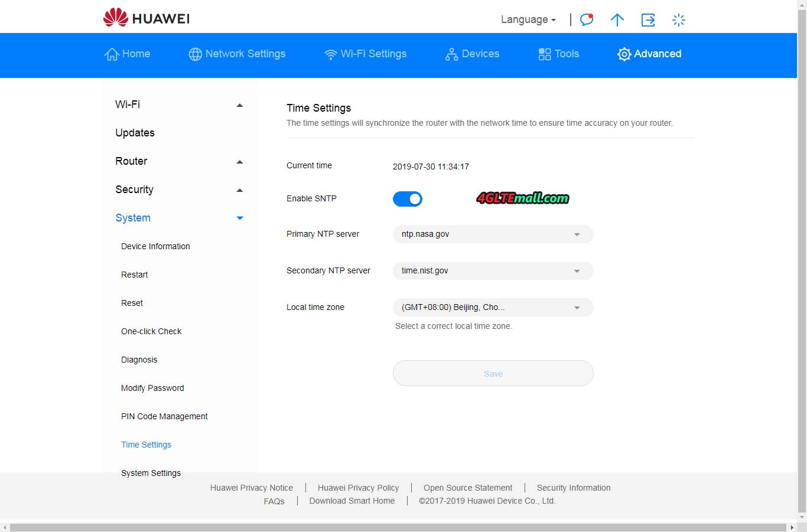Collapse the System section in sidebar
The height and width of the screenshot is (532, 807).
239,218
